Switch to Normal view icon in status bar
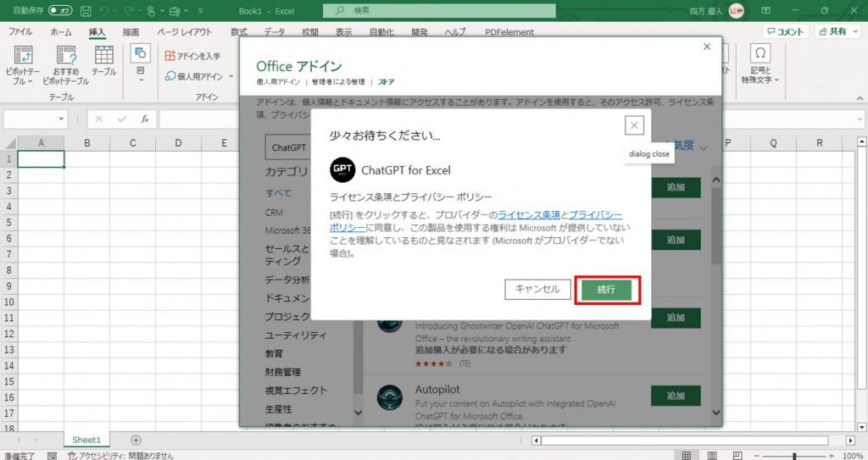The image size is (868, 460). (x=687, y=456)
